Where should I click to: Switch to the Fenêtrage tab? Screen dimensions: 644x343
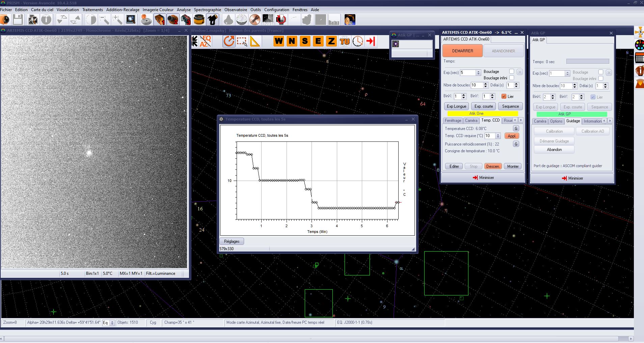click(453, 121)
